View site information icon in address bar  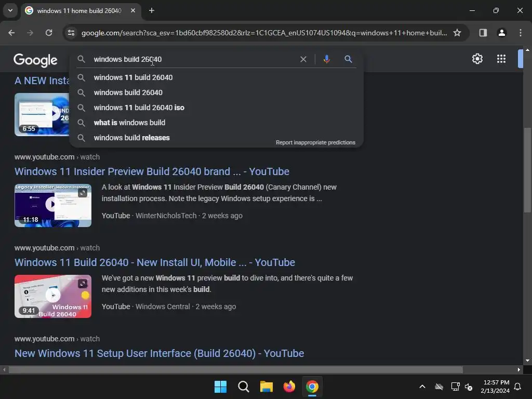coord(71,33)
